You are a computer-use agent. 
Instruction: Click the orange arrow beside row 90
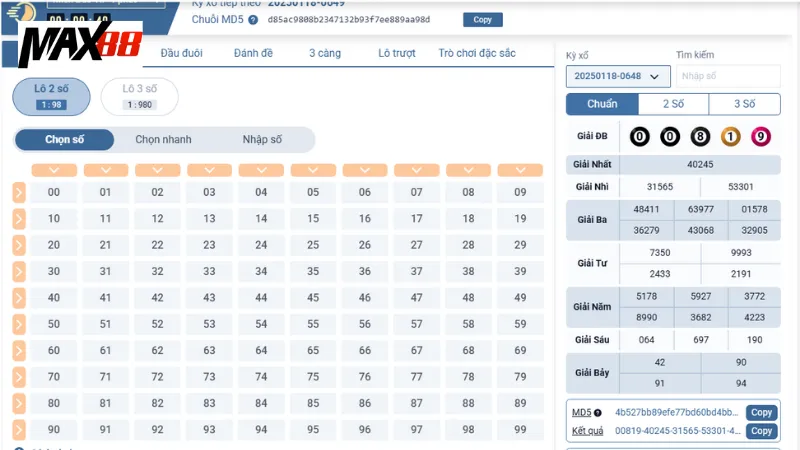[x=19, y=429]
